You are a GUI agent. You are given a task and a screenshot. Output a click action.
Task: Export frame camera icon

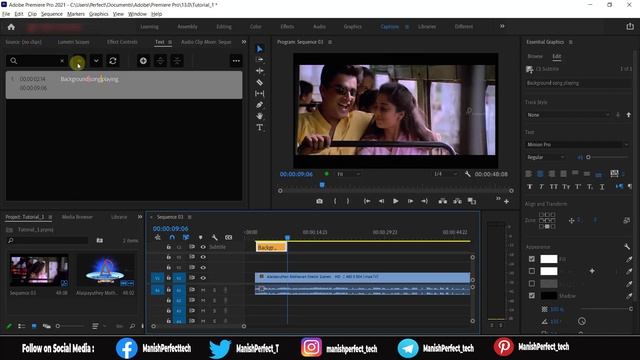[x=319, y=201]
